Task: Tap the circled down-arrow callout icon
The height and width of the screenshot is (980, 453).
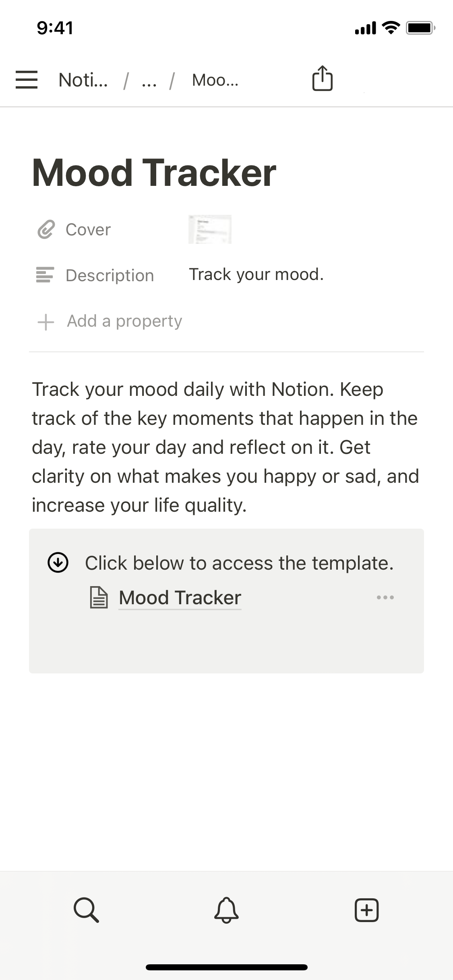Action: point(58,562)
